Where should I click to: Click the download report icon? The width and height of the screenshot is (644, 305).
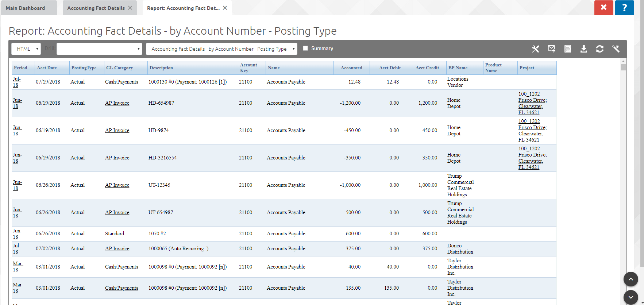click(x=583, y=49)
